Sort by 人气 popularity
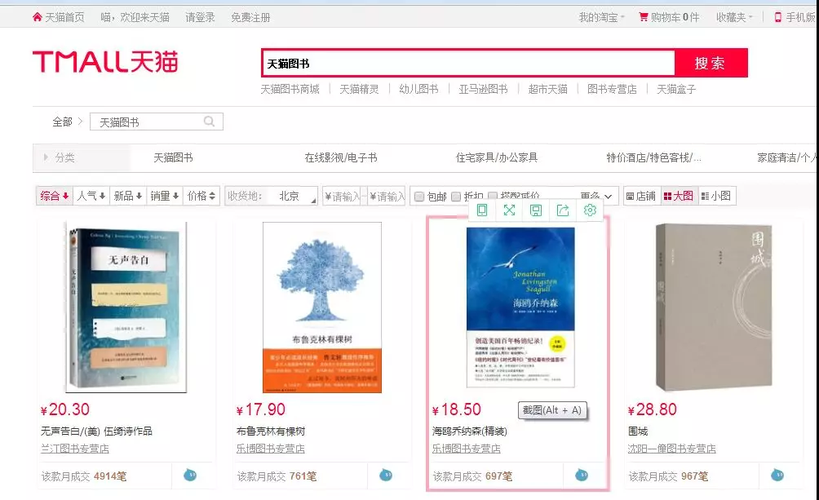 pos(91,196)
